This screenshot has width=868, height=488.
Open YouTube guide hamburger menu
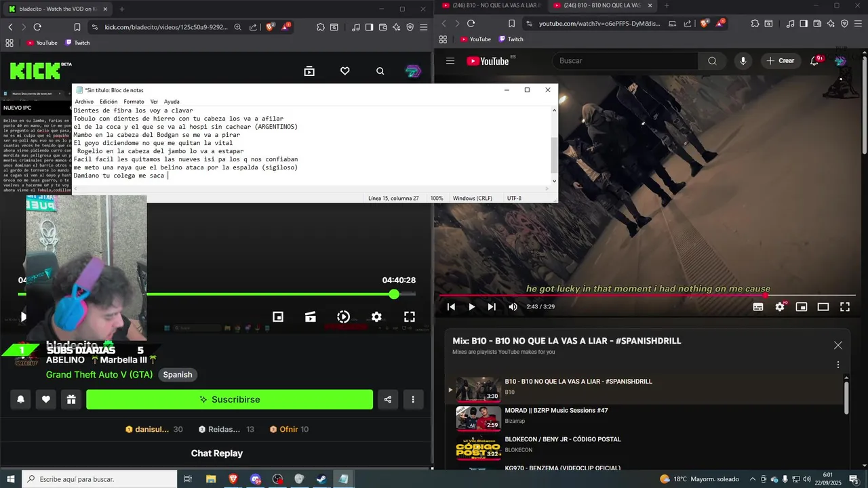coord(450,61)
